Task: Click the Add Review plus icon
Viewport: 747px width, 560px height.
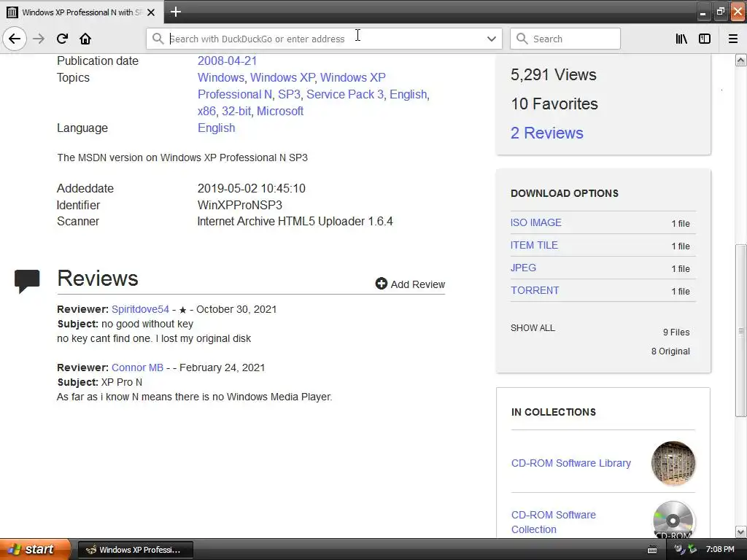Action: tap(381, 284)
